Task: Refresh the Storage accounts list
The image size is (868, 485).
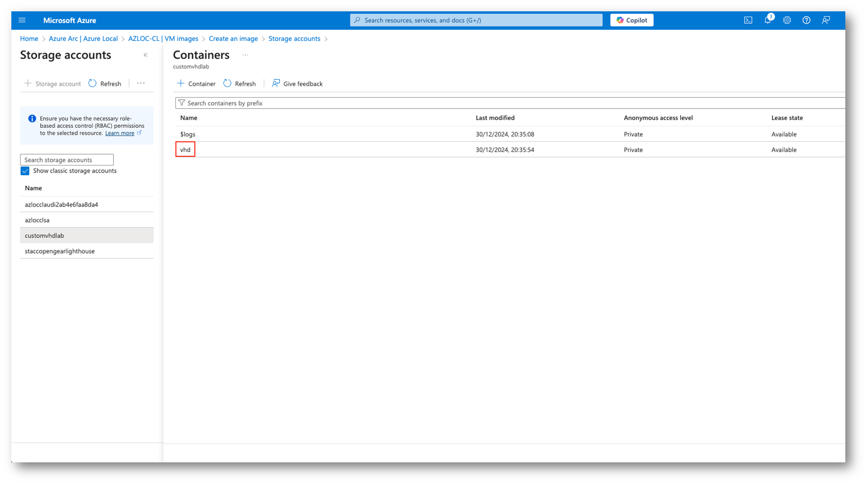Action: 105,84
